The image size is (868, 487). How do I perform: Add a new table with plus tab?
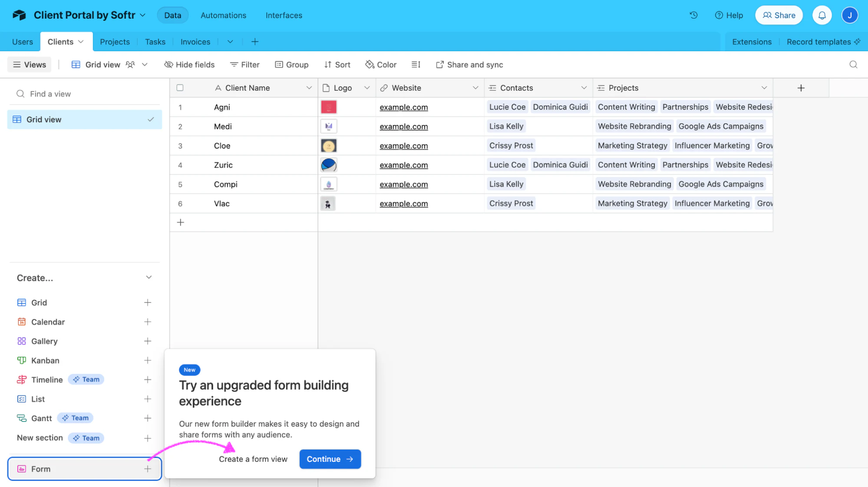point(255,42)
